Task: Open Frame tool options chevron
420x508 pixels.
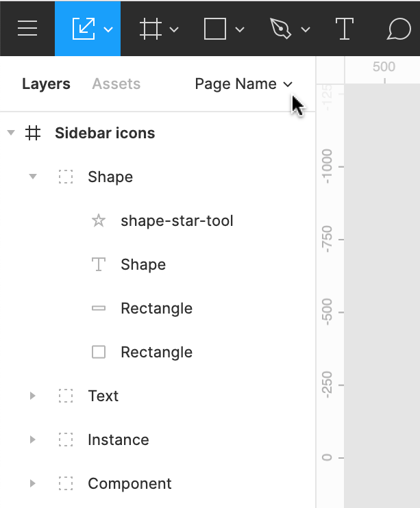Action: 174,29
